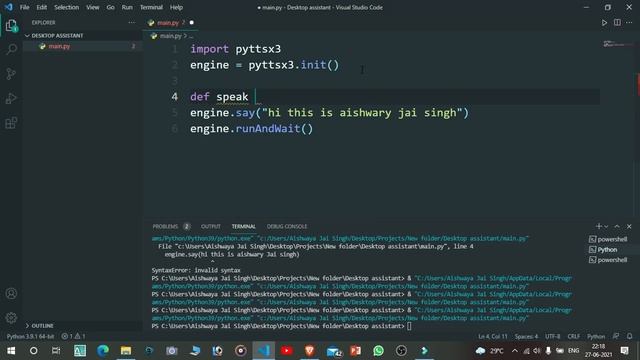640x360 pixels.
Task: Open the Windows Start button
Action: pos(11,351)
